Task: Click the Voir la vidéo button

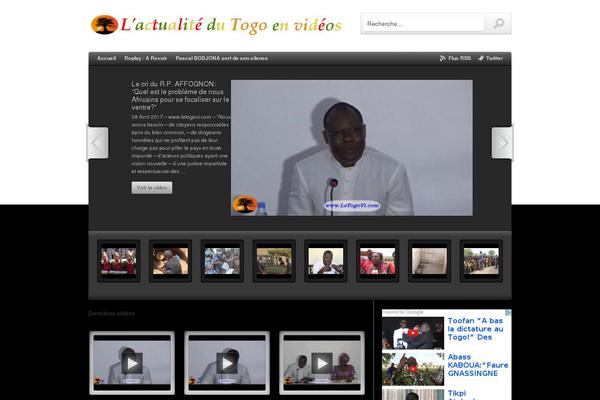Action: coord(152,188)
